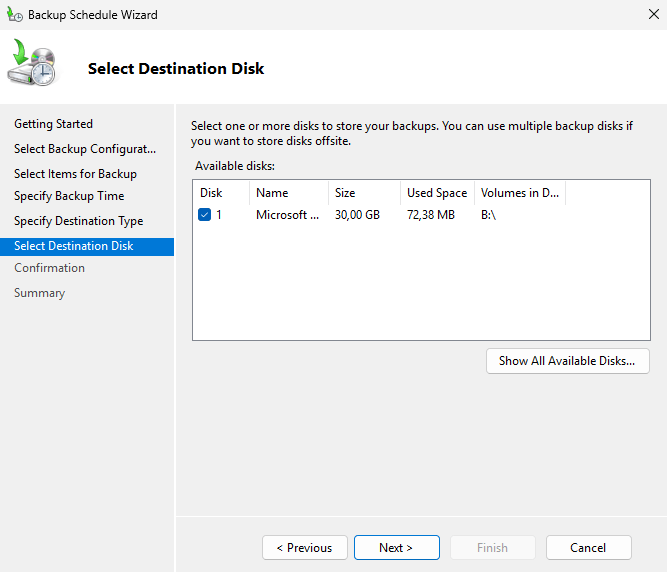This screenshot has width=667, height=572.
Task: Go to Select Backup Configuration step
Action: click(85, 149)
